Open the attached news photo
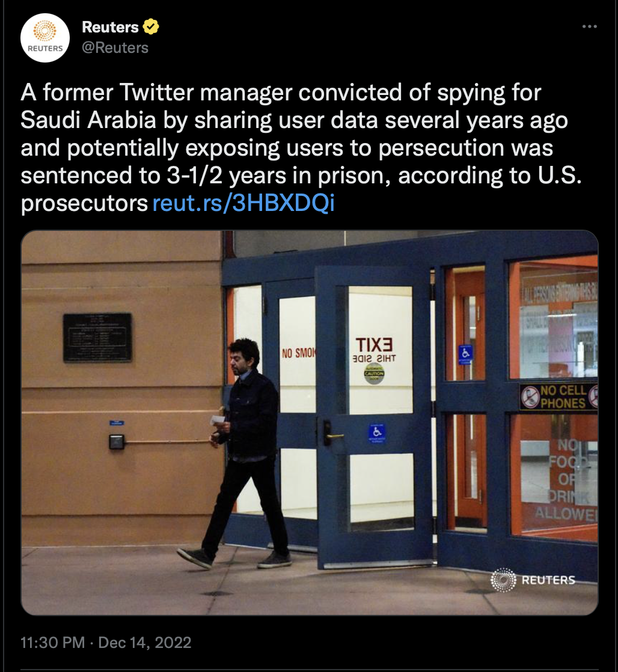 (310, 423)
